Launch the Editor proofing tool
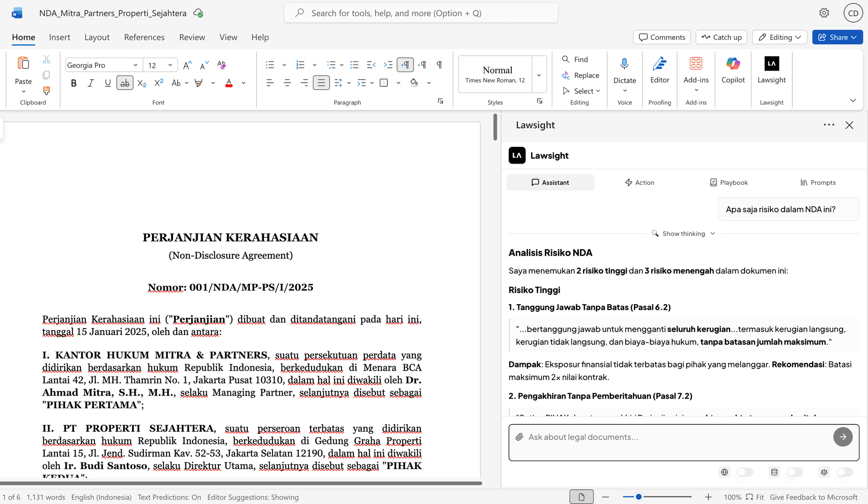Image resolution: width=868 pixels, height=504 pixels. pyautogui.click(x=660, y=72)
